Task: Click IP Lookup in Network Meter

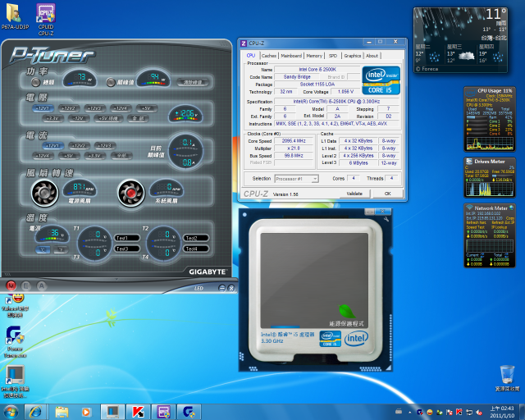Action: pyautogui.click(x=499, y=227)
